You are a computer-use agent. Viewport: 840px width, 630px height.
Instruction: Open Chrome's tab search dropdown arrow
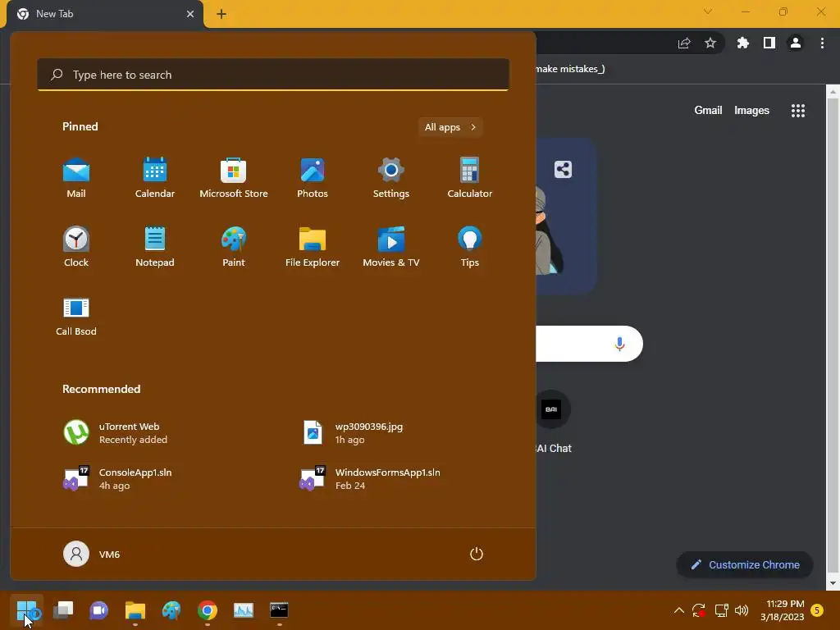pyautogui.click(x=708, y=11)
